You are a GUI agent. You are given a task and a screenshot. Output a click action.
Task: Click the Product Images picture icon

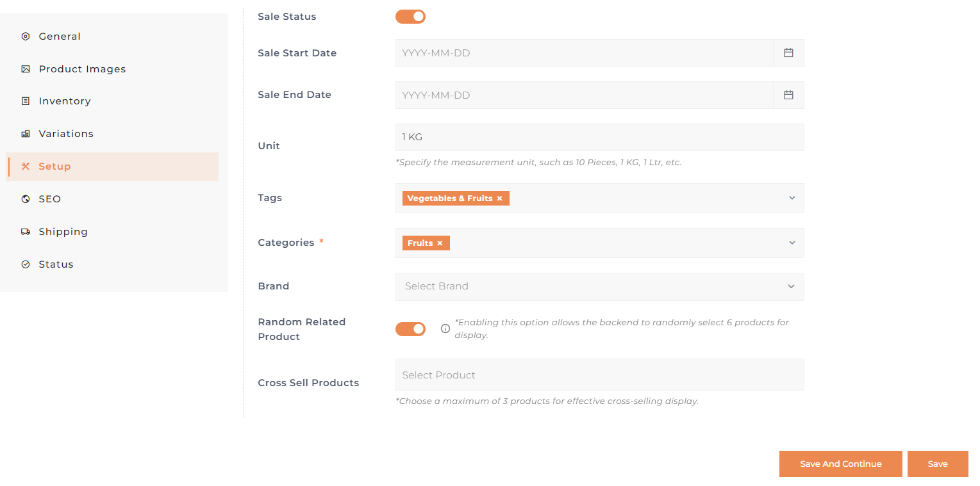26,69
